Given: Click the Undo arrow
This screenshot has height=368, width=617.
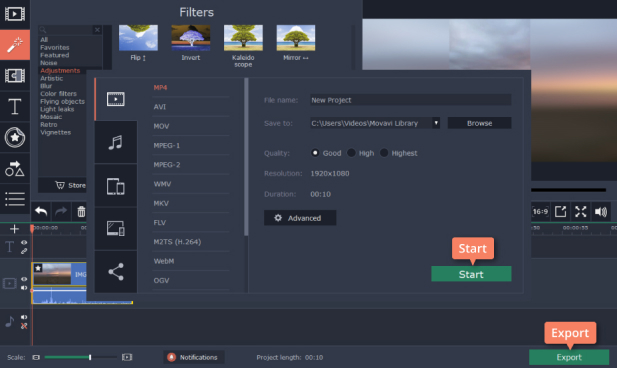Looking at the screenshot, I should pyautogui.click(x=41, y=212).
